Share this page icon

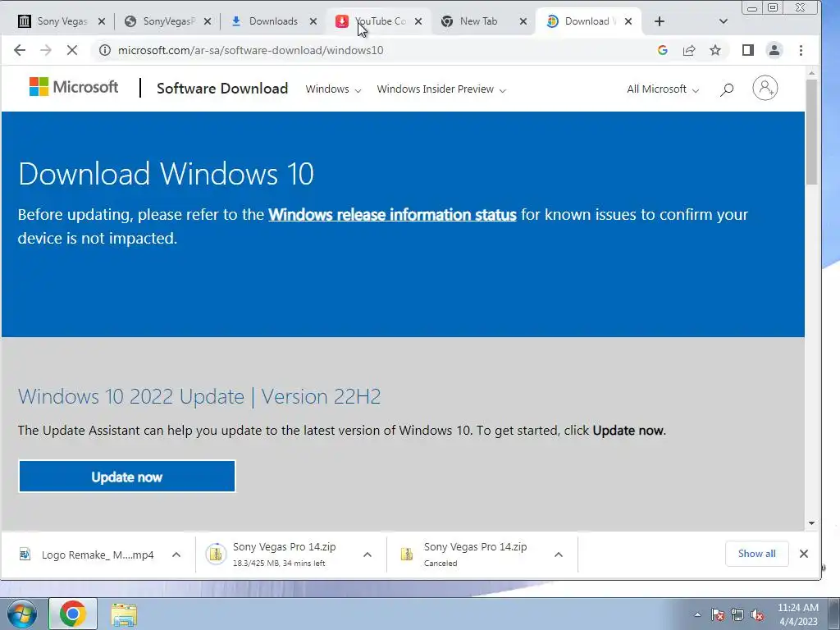(x=689, y=50)
